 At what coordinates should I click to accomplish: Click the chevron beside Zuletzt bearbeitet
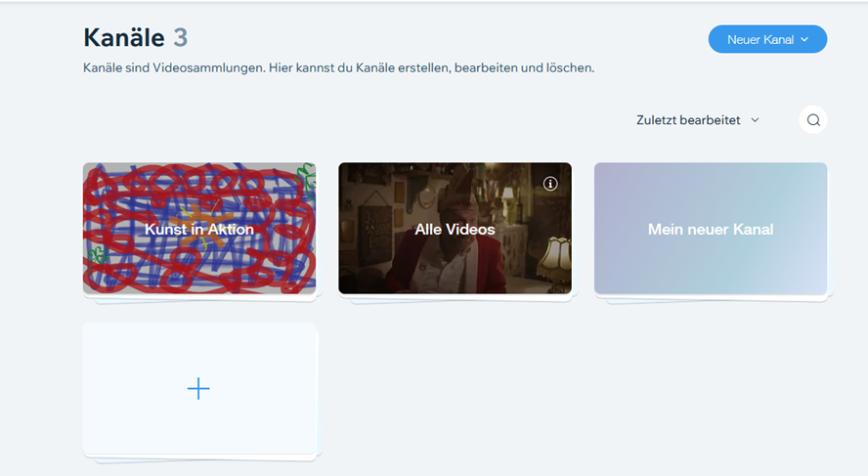pos(755,120)
